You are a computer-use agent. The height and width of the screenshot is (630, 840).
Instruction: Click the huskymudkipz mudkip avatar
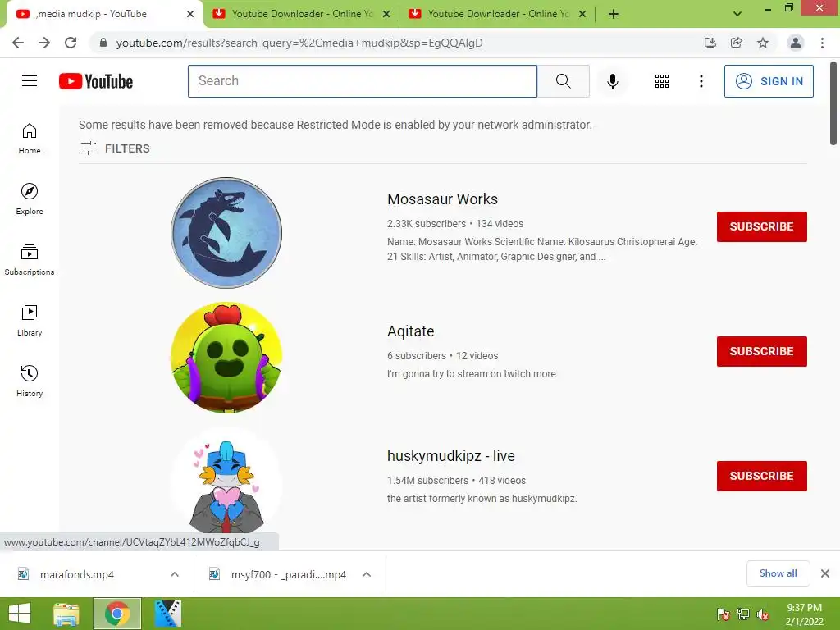tap(226, 482)
